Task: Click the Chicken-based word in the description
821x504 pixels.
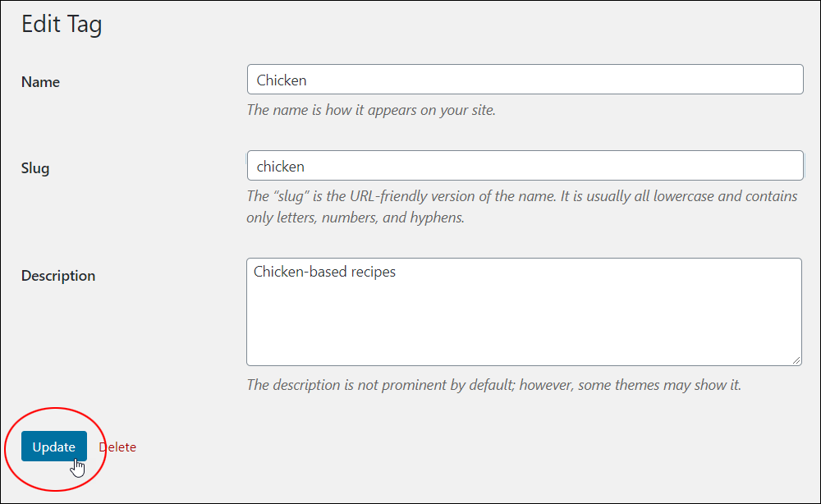Action: (x=300, y=272)
